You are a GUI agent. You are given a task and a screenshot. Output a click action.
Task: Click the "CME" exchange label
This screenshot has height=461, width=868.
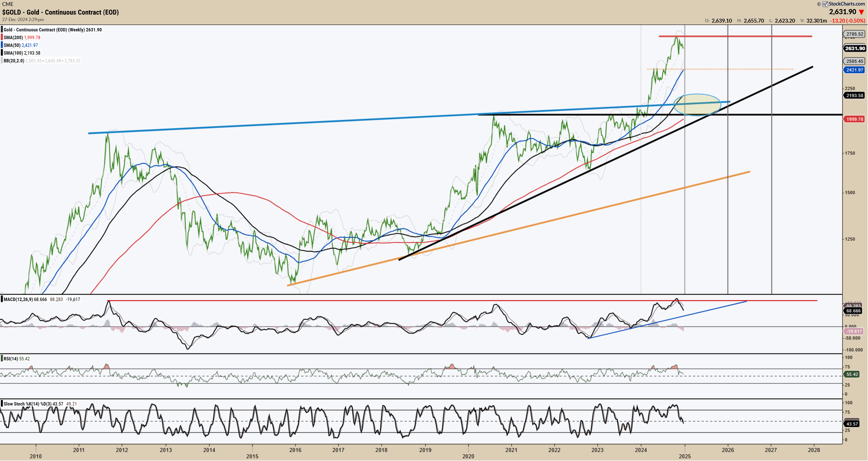click(x=8, y=4)
